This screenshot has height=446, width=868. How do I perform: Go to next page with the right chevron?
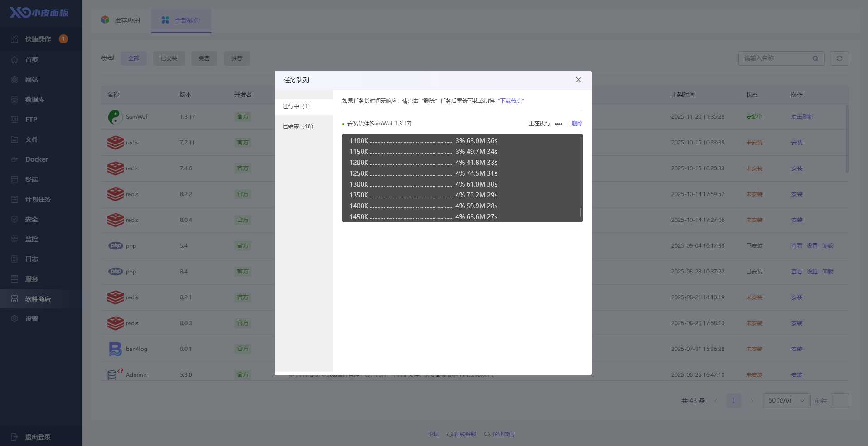752,401
